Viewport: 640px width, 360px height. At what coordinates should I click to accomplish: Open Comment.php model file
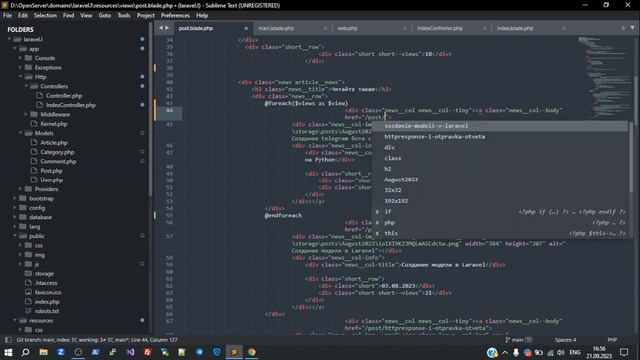tap(58, 161)
